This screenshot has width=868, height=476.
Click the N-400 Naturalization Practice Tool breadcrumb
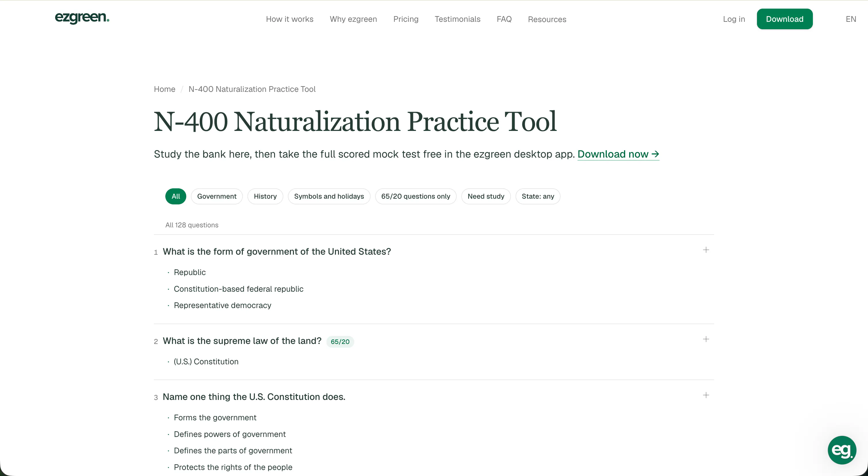[x=252, y=89]
